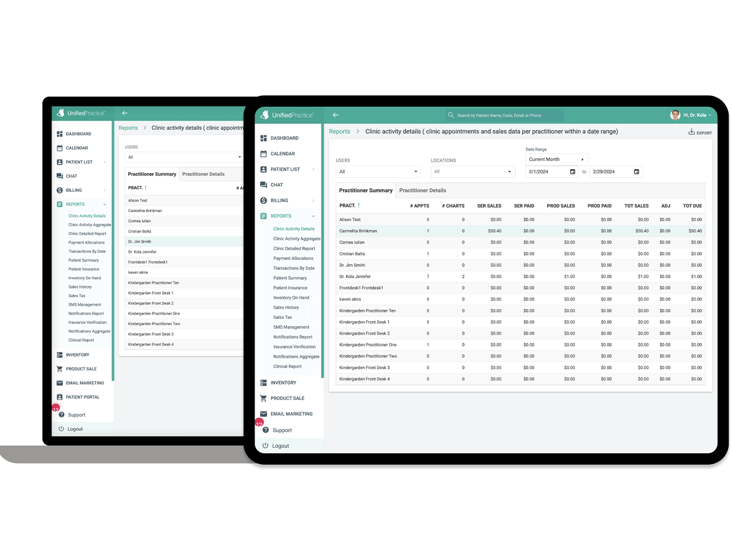Click the Inventory icon in the sidebar beside the search bar window

(264, 383)
